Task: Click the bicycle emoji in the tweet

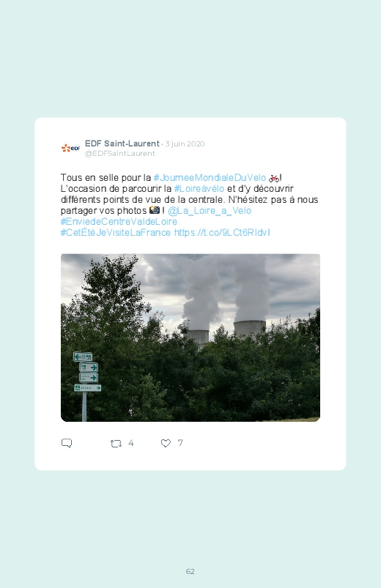Action: click(x=273, y=178)
